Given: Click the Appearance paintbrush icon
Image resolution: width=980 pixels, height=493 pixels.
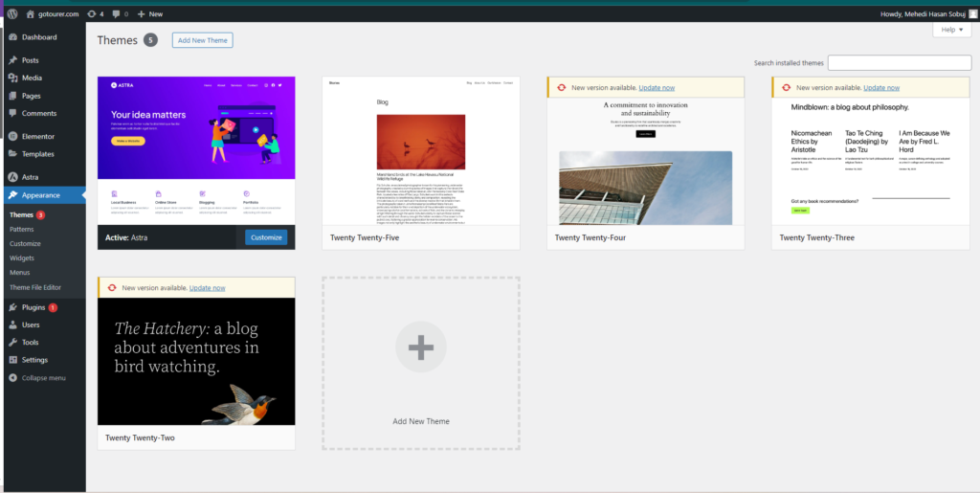Looking at the screenshot, I should [13, 195].
